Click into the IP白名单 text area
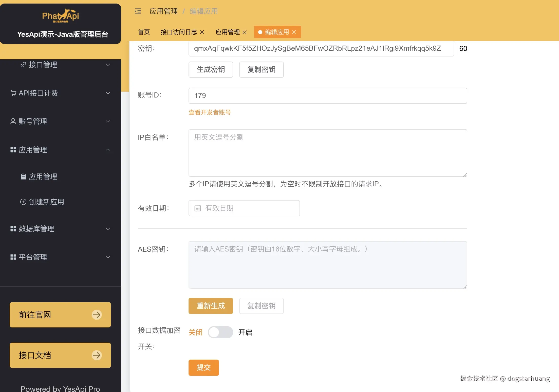This screenshot has width=559, height=392. coord(327,153)
